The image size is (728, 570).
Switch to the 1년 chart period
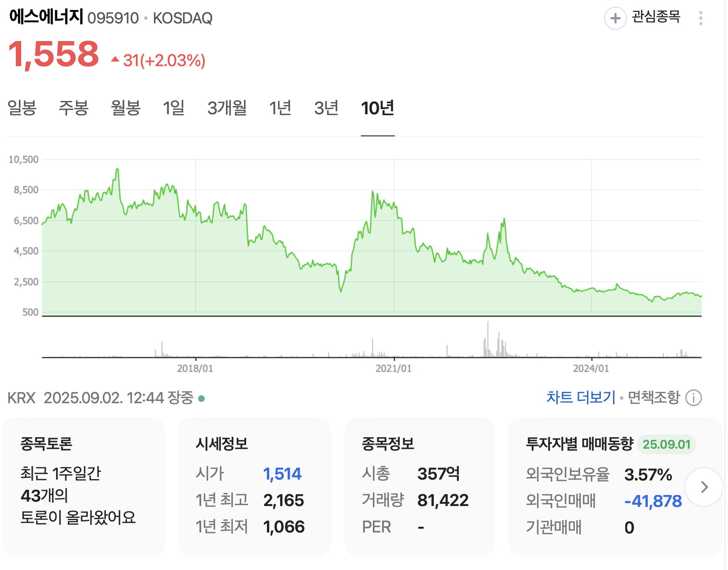(280, 108)
